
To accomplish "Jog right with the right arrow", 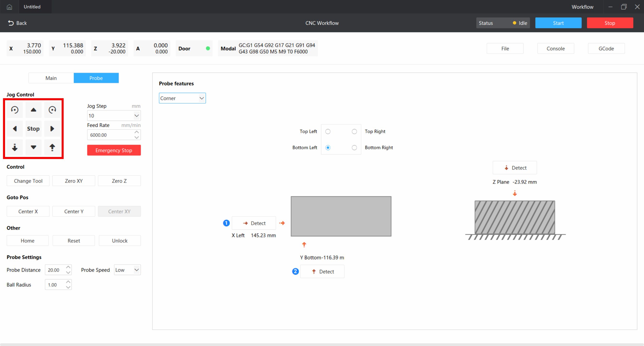I will point(52,129).
